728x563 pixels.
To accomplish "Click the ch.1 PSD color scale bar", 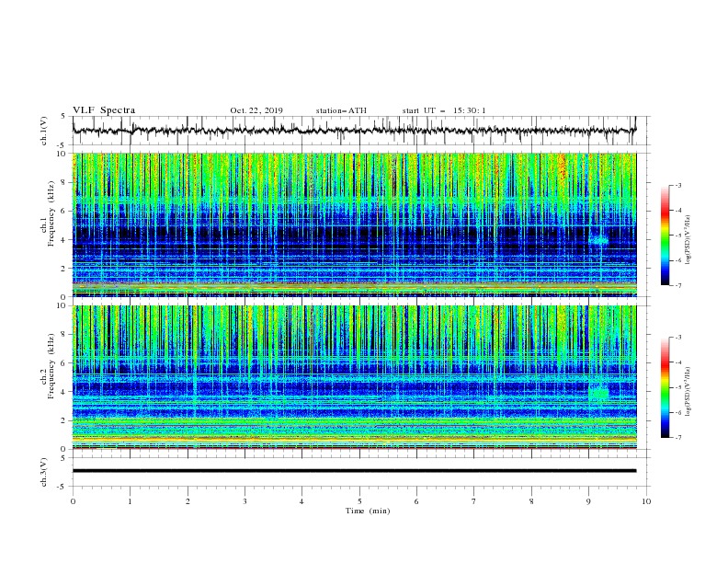I will pos(665,236).
